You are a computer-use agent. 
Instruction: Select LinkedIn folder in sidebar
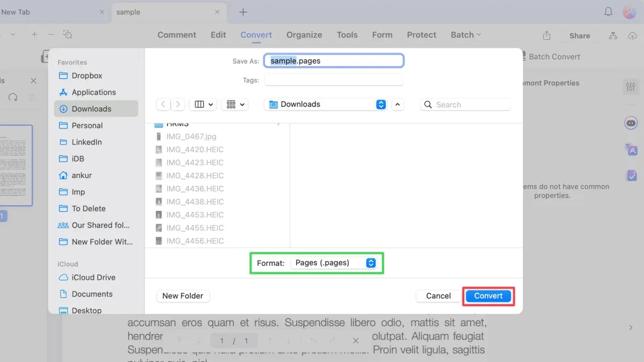(x=96, y=142)
